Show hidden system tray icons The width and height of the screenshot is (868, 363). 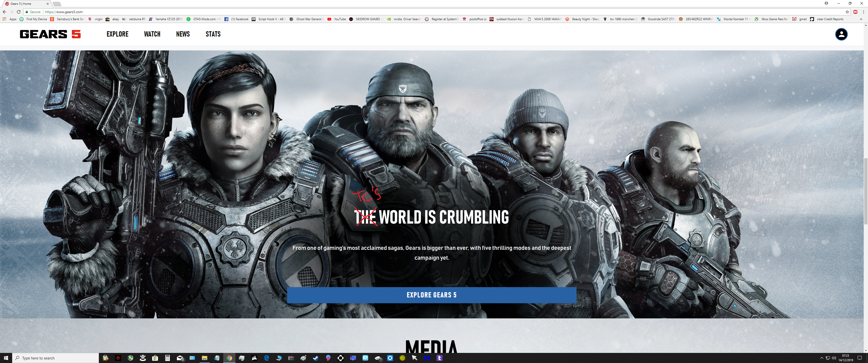tap(822, 358)
